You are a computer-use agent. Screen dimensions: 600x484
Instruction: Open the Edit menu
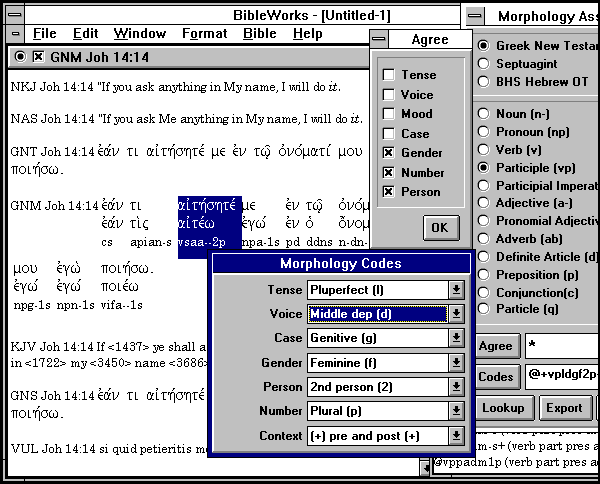pyautogui.click(x=86, y=34)
